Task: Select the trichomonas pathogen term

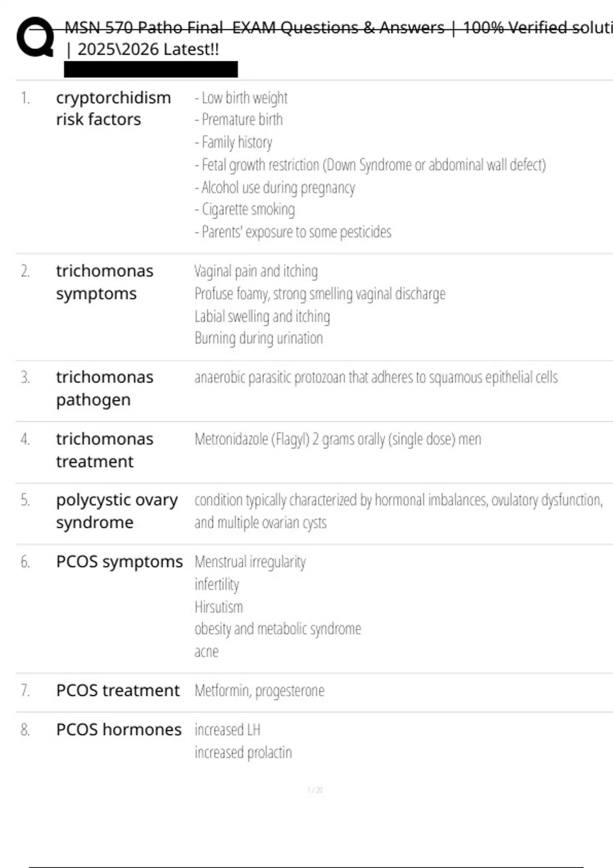Action: tap(105, 388)
